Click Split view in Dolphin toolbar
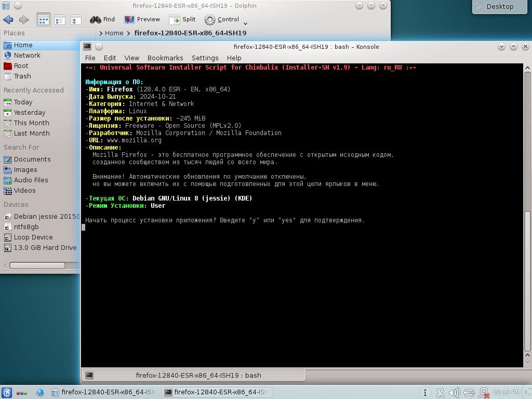532x399 pixels. (182, 19)
